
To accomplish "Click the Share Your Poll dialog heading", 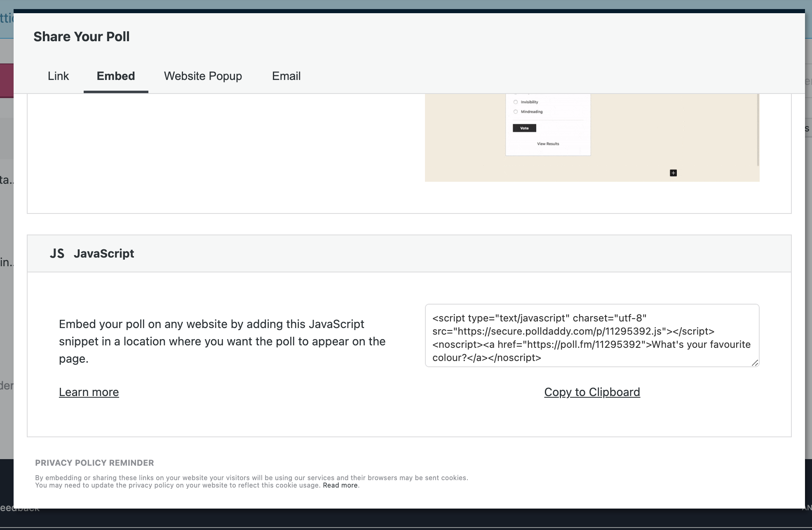I will [81, 36].
